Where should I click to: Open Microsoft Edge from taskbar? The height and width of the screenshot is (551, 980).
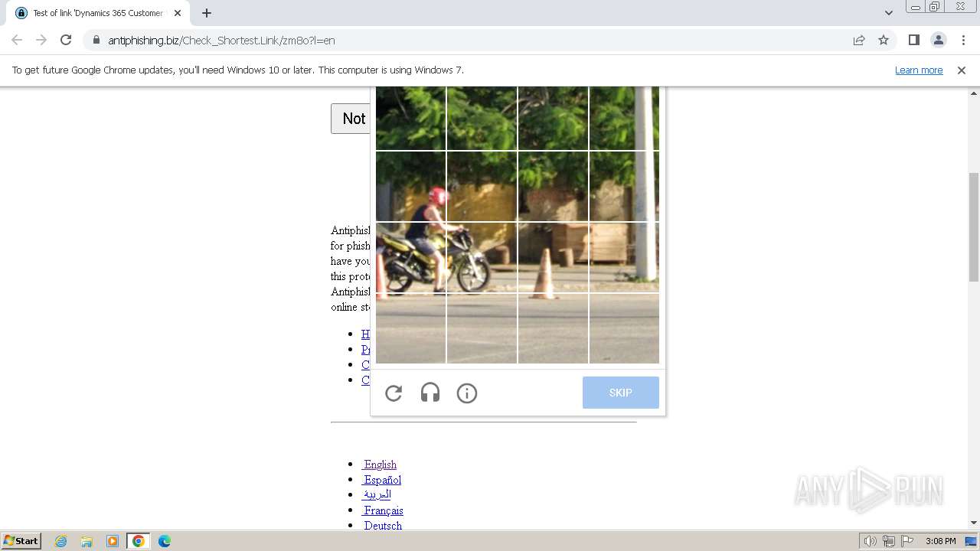point(165,541)
